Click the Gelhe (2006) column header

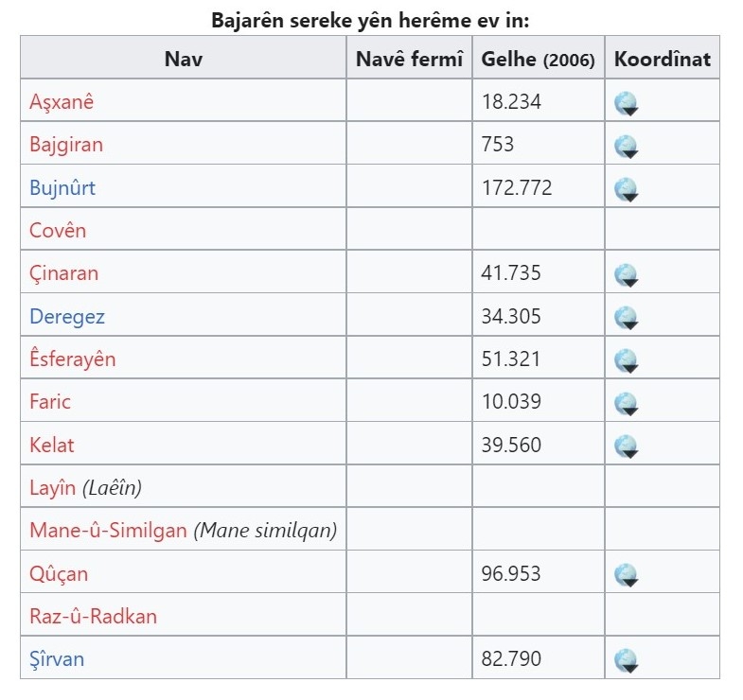(x=538, y=59)
